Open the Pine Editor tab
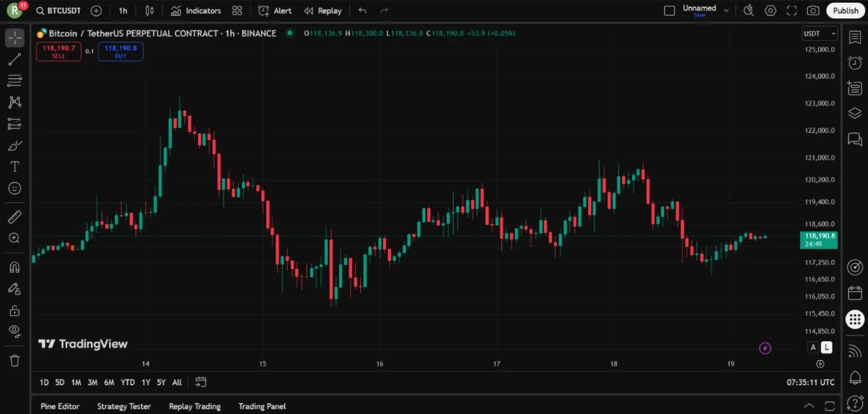Screen dimensions: 868x414 (x=60, y=406)
